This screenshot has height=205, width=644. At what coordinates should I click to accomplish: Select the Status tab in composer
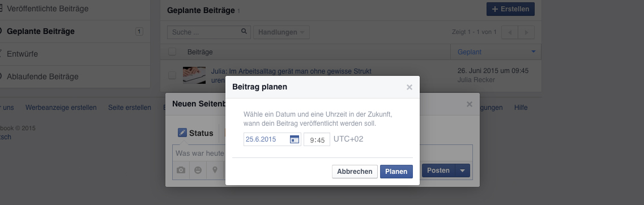[195, 133]
